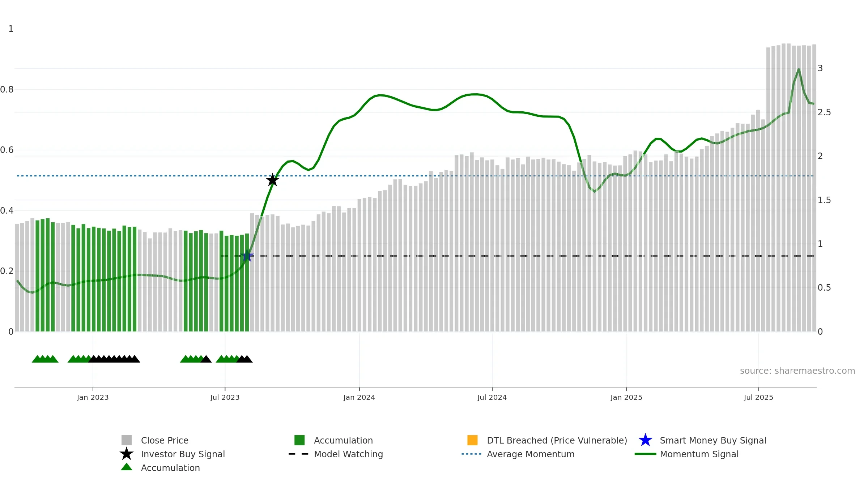868x488 pixels.
Task: Click the gray Close Price legend swatch
Action: click(127, 440)
